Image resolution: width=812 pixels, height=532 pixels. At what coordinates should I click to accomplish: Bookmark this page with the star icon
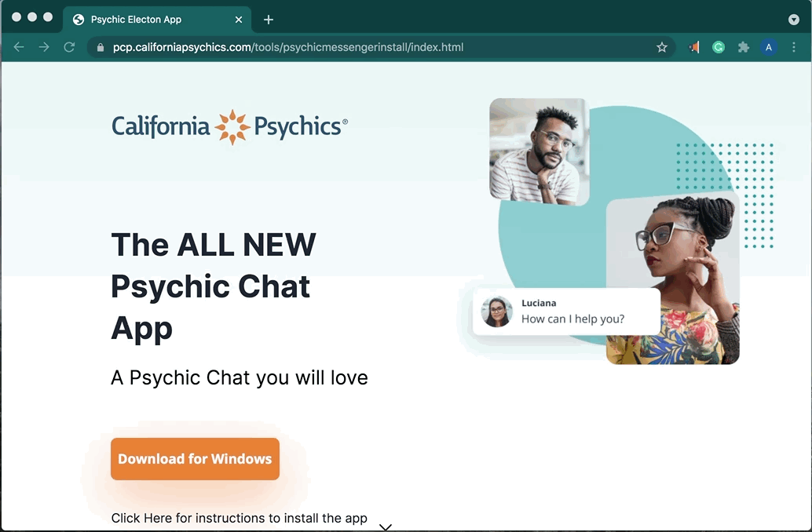[662, 47]
